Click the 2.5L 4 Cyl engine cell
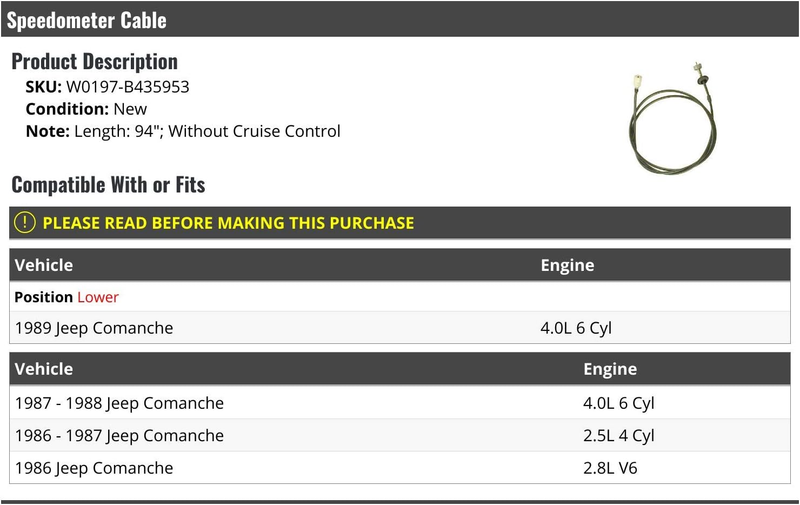Image resolution: width=800 pixels, height=505 pixels. tap(618, 436)
